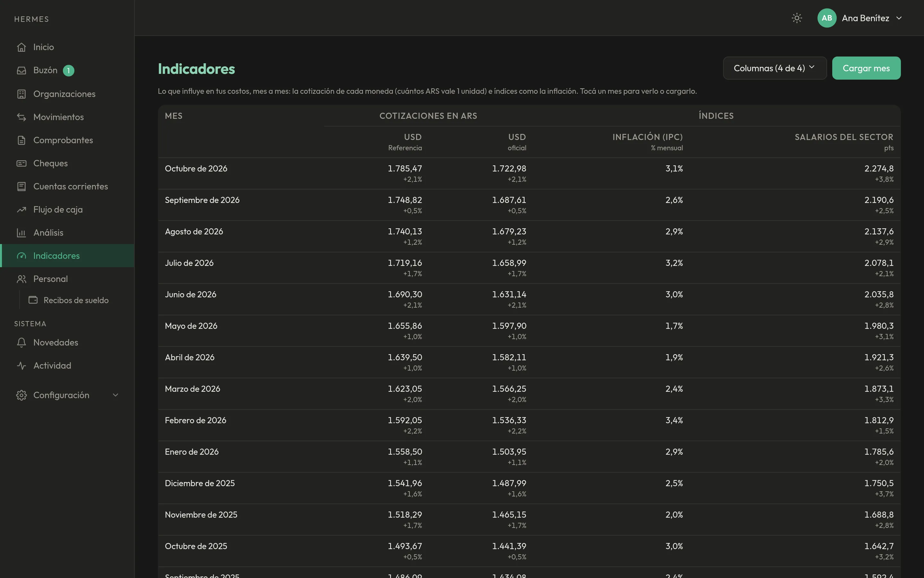
Task: Open Diciembre de 2025 row
Action: tap(529, 488)
